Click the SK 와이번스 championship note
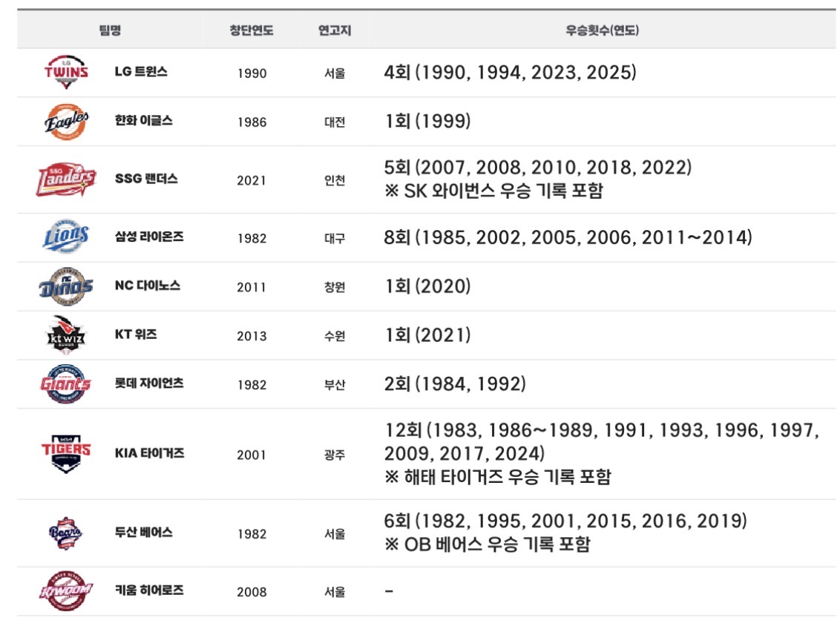This screenshot has height=632, width=840. click(x=493, y=191)
